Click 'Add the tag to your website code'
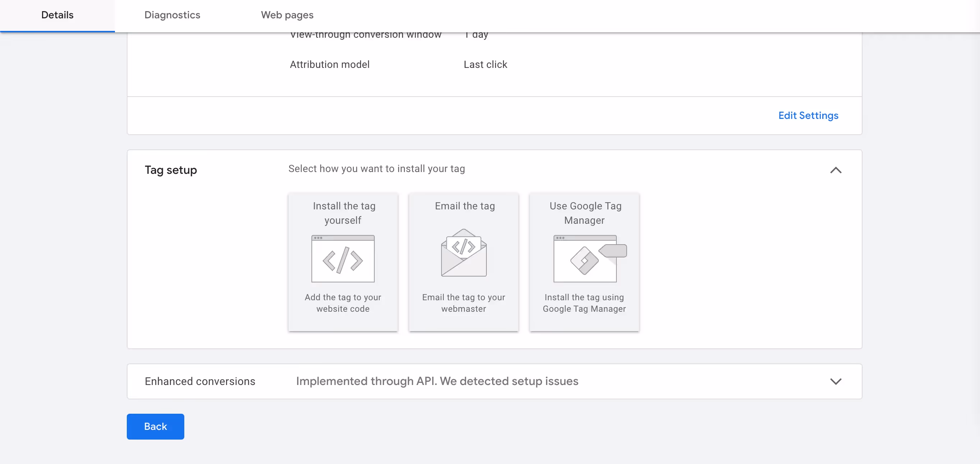Image resolution: width=980 pixels, height=464 pixels. pos(343,303)
